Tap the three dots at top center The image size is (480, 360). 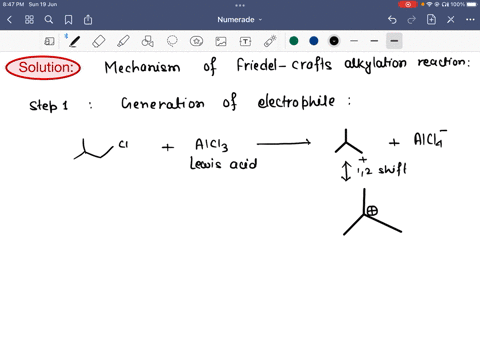[x=240, y=5]
